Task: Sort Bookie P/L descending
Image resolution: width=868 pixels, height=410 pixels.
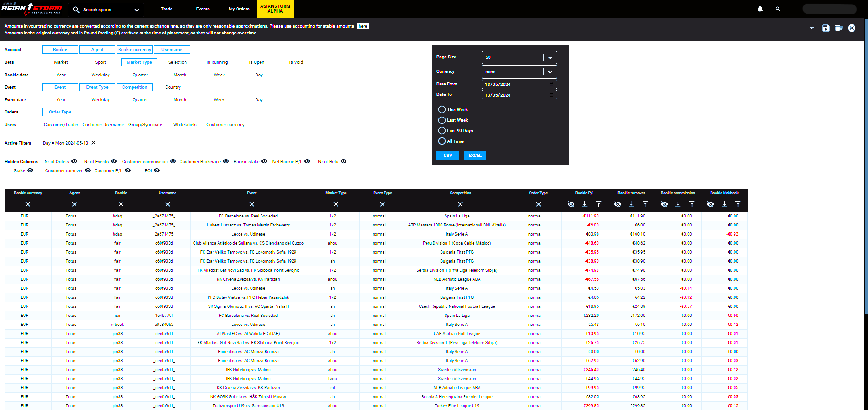Action: 584,204
